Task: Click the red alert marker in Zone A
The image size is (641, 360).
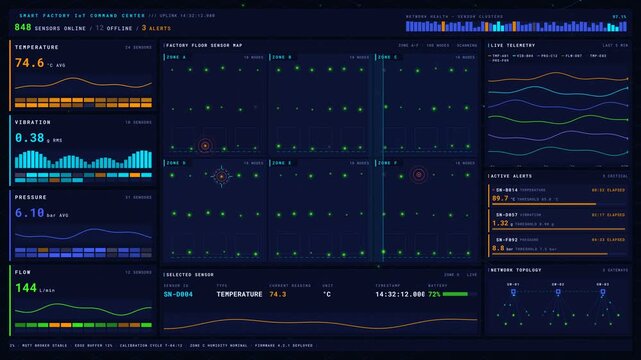Action: pyautogui.click(x=205, y=145)
